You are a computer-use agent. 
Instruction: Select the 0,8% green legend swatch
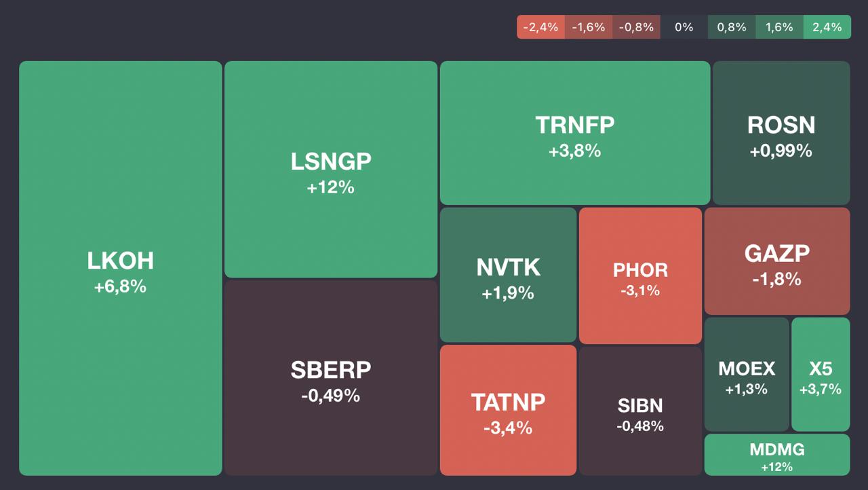[732, 27]
